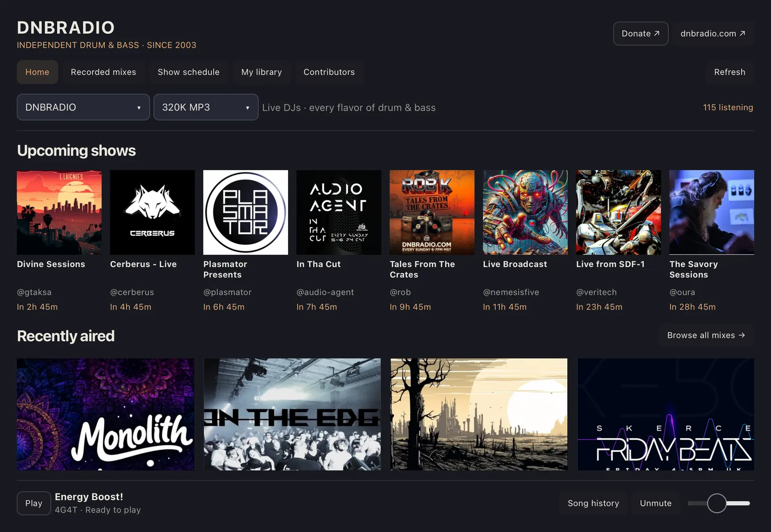Open the Cerberus wolf logo artwork
771x532 pixels.
[x=152, y=212]
